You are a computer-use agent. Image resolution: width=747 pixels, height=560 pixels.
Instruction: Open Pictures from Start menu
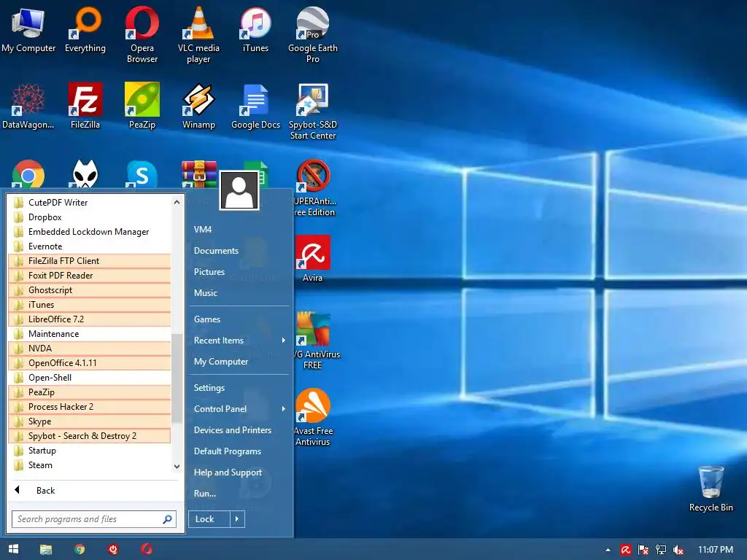click(x=239, y=272)
